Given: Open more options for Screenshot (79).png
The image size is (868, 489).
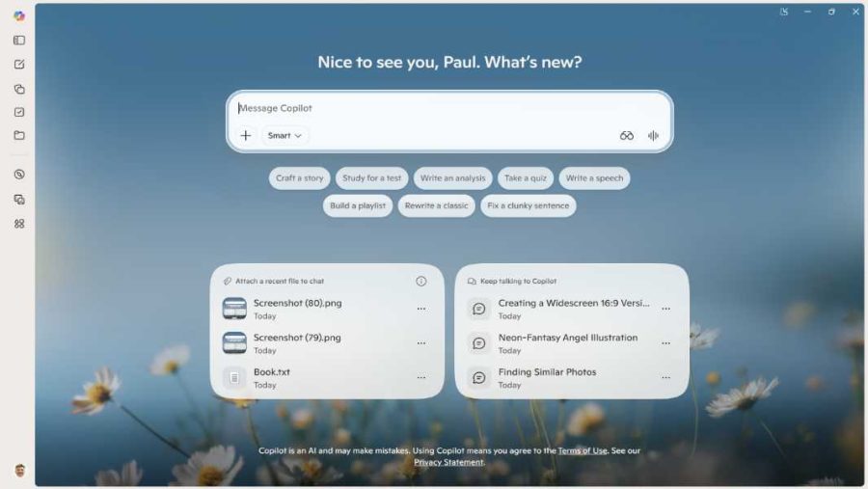Looking at the screenshot, I should click(421, 343).
